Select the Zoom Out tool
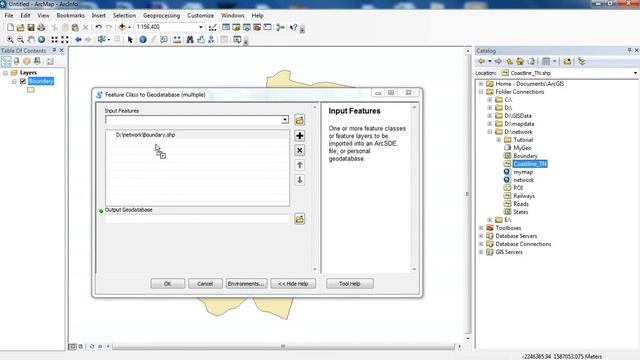The width and height of the screenshot is (640, 360). (20, 40)
